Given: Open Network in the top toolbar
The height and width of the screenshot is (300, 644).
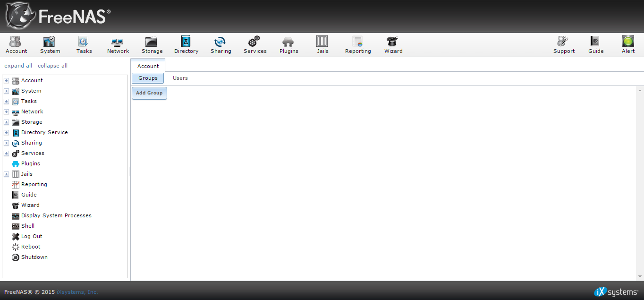Looking at the screenshot, I should 118,45.
